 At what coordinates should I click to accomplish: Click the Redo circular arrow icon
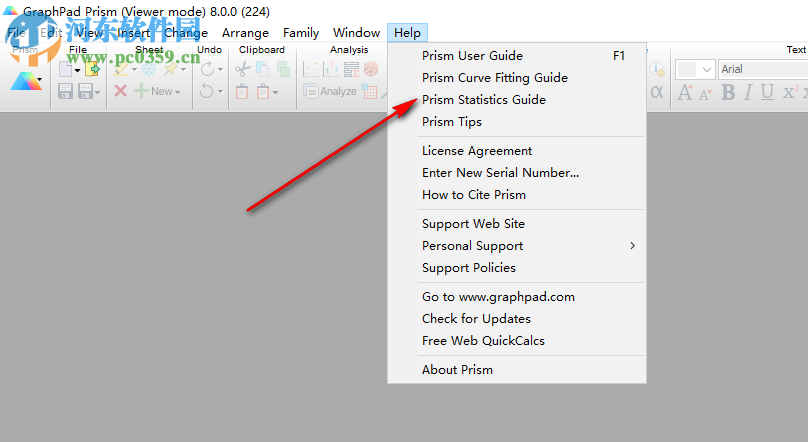(207, 69)
